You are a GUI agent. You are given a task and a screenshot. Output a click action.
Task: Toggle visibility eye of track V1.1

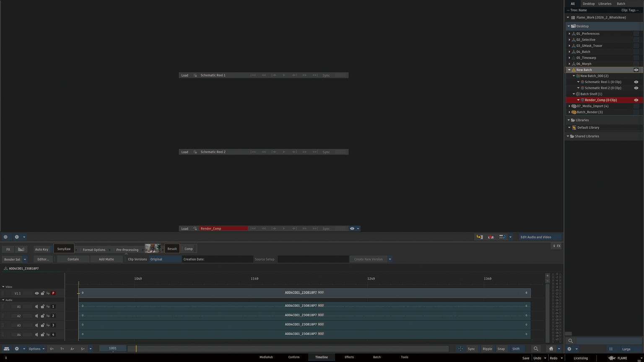tap(36, 293)
